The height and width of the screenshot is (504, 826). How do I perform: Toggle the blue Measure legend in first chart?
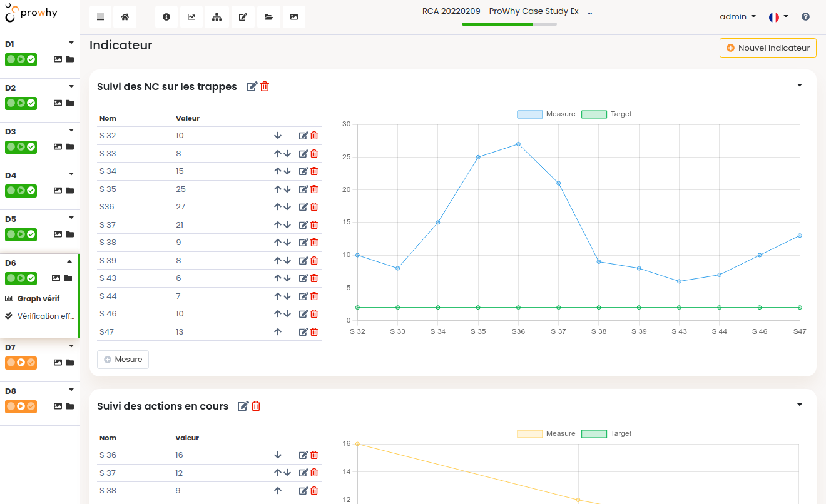click(x=546, y=114)
